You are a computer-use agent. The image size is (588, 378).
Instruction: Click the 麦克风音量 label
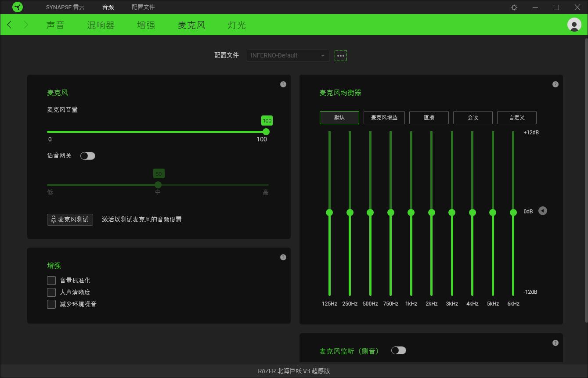pyautogui.click(x=62, y=110)
